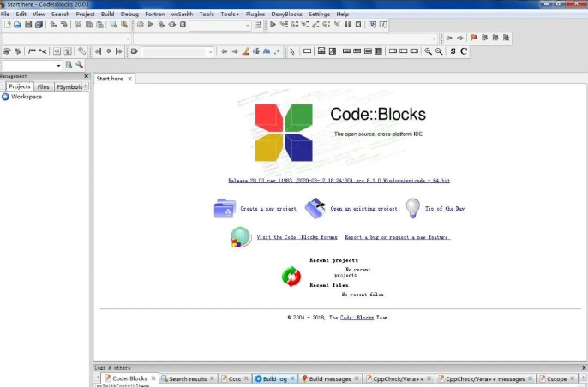
Task: Toggle the highlight marker icon
Action: (x=246, y=51)
